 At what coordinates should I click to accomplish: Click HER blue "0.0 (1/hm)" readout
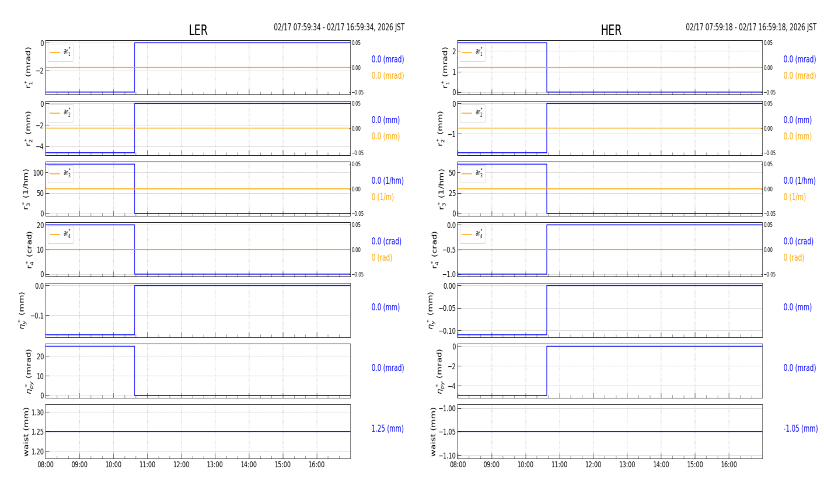[x=799, y=181]
